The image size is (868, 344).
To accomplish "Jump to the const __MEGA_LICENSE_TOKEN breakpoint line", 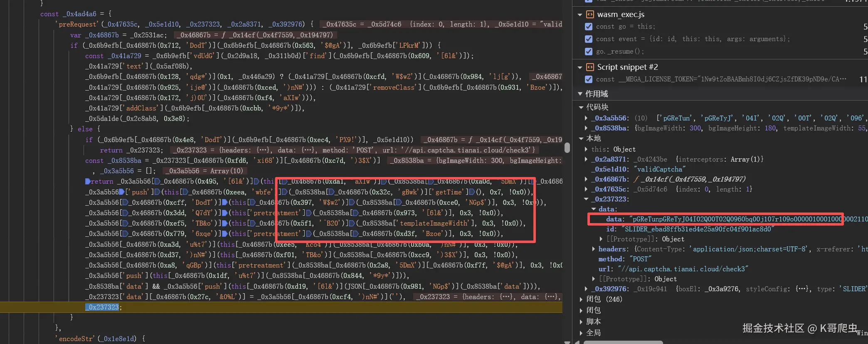I will (721, 79).
